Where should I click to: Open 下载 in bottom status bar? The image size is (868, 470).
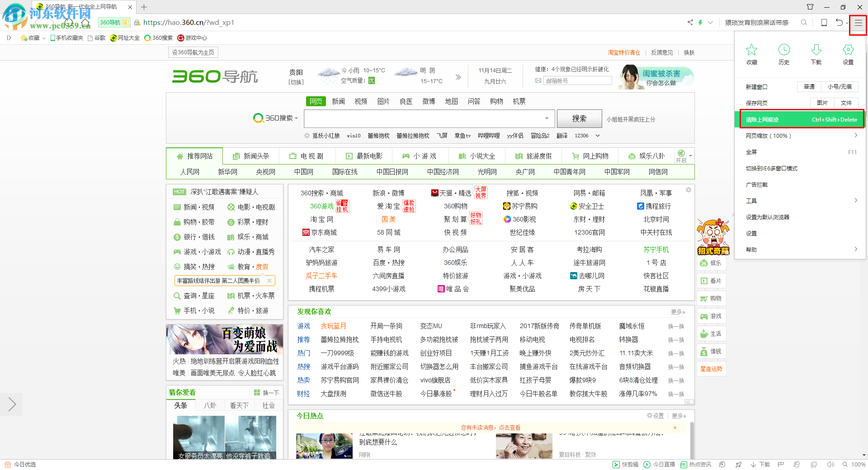pyautogui.click(x=760, y=465)
